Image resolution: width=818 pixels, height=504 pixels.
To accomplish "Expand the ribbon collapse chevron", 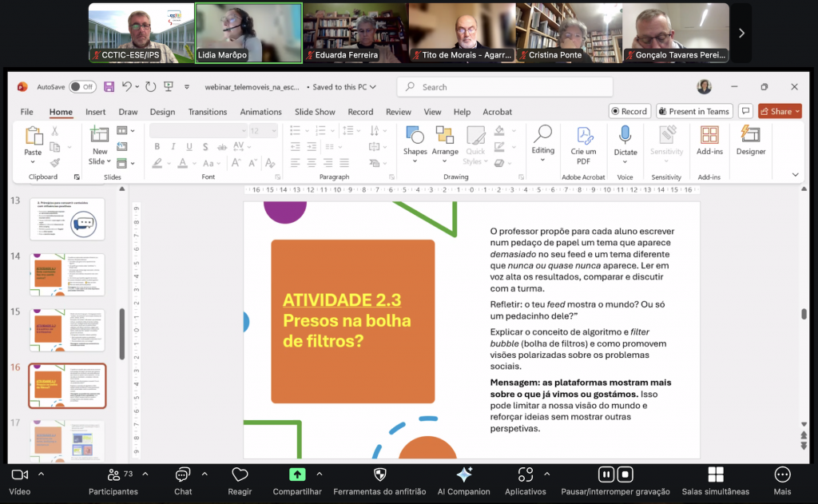I will coord(795,175).
